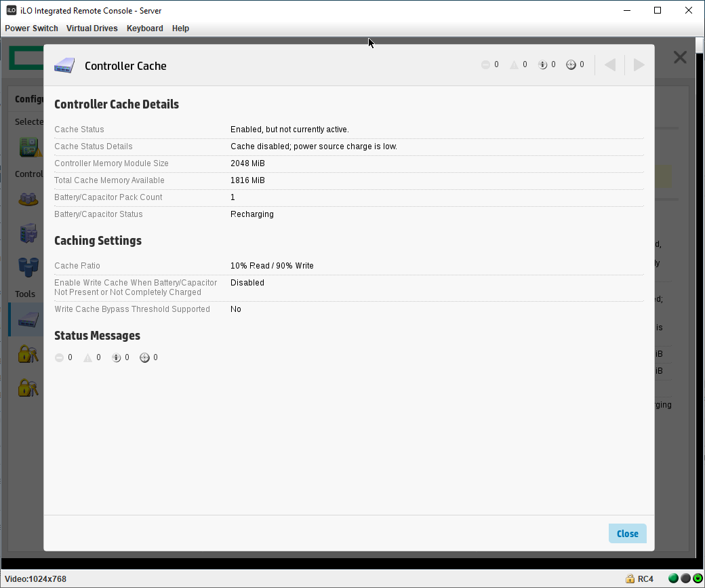The image size is (705, 588).
Task: Open the Keyboard menu
Action: [x=144, y=28]
